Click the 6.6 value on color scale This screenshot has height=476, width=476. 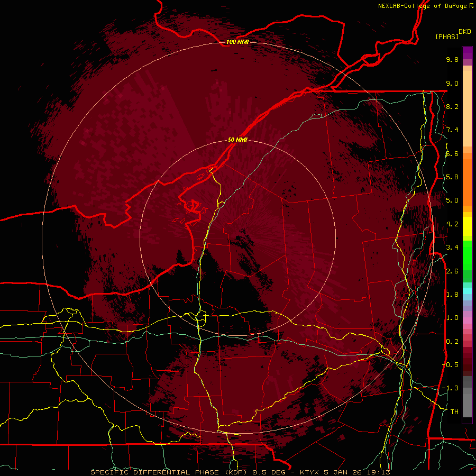[x=452, y=153]
